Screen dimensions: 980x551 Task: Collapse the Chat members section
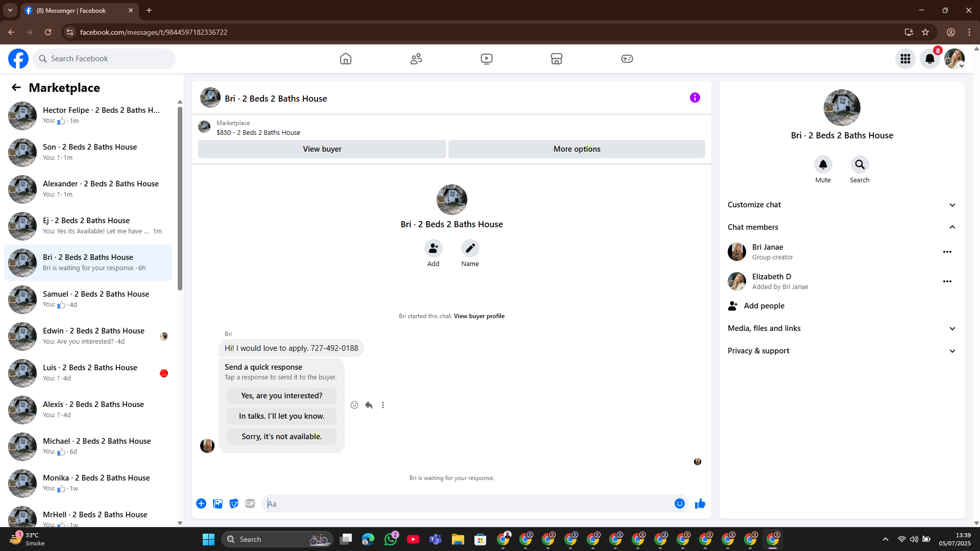tap(841, 227)
